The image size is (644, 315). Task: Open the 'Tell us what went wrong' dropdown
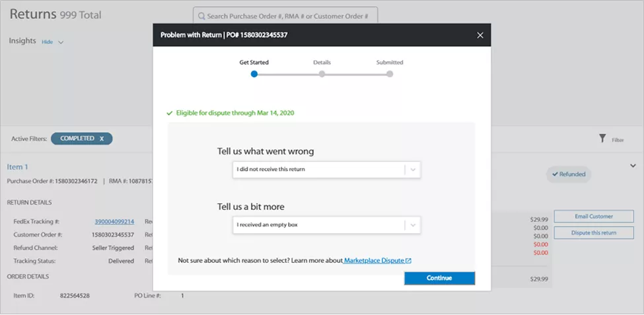coord(326,170)
